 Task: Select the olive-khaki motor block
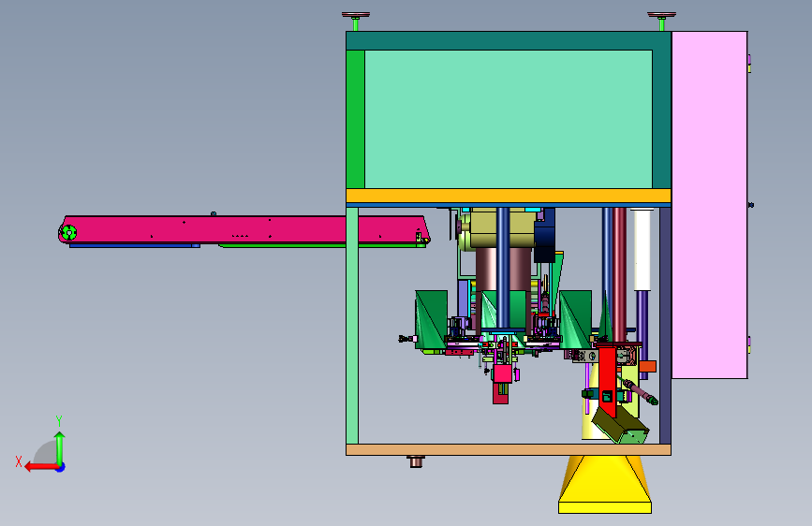coord(502,227)
